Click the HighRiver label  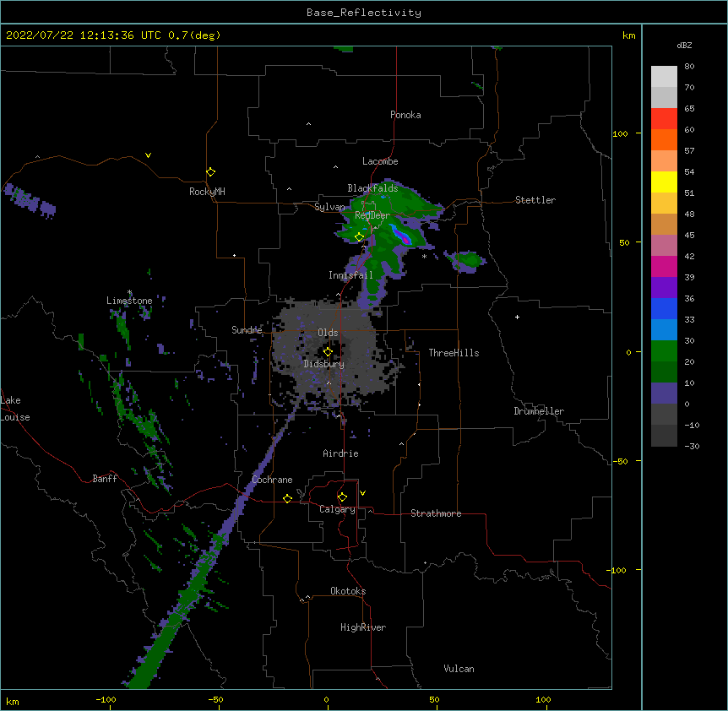click(363, 627)
